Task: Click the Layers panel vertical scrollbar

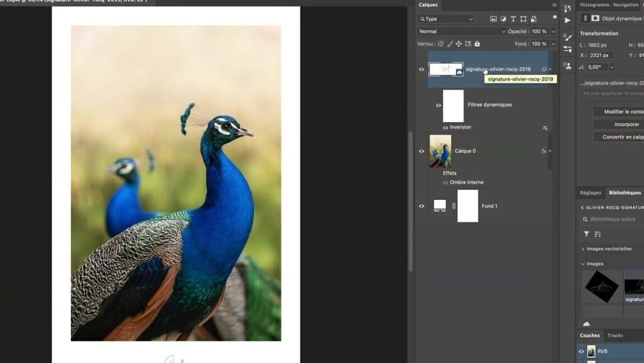Action: pyautogui.click(x=410, y=201)
